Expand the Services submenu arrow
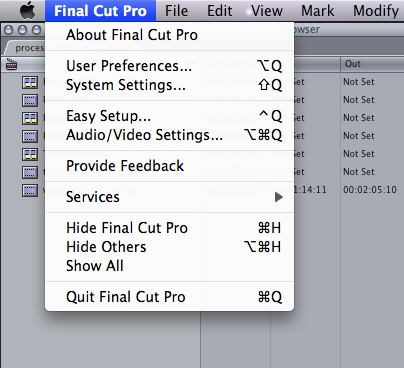This screenshot has width=404, height=368. [x=279, y=197]
